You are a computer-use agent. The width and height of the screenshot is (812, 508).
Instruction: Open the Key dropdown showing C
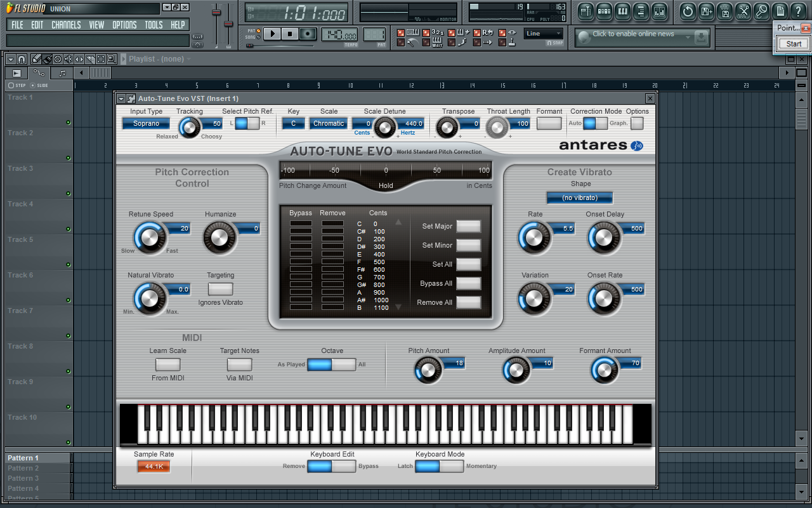(x=293, y=124)
